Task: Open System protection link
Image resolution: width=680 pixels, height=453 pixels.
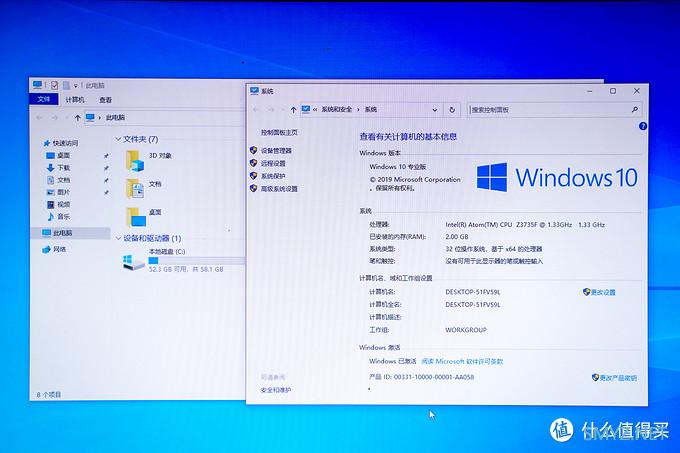Action: (x=273, y=176)
